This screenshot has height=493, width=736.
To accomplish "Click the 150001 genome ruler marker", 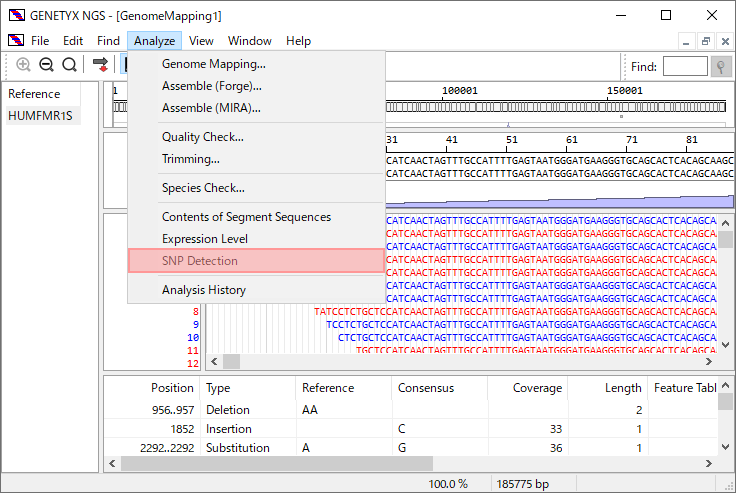I will tap(624, 91).
